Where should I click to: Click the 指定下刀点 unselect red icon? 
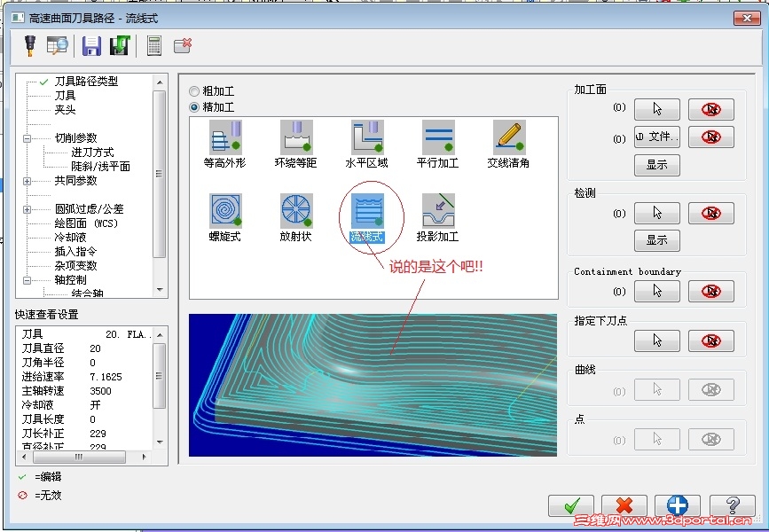click(x=711, y=340)
